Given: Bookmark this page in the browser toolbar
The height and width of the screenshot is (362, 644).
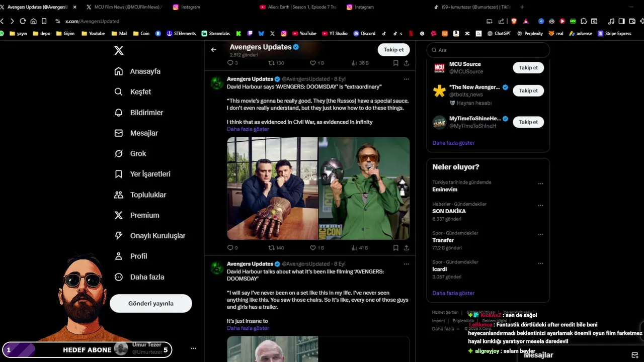Looking at the screenshot, I should pyautogui.click(x=44, y=21).
